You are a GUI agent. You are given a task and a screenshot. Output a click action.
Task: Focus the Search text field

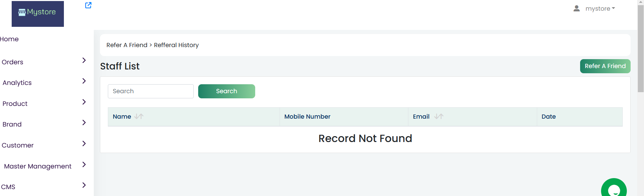(x=151, y=91)
